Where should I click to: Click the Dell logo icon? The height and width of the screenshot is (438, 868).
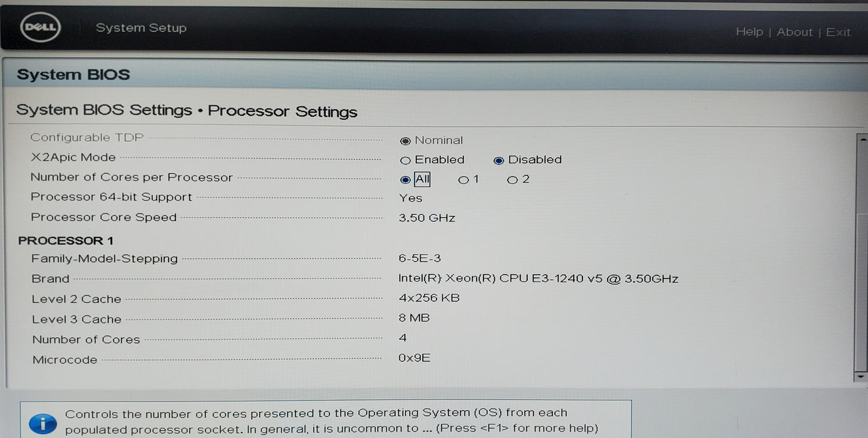click(41, 28)
